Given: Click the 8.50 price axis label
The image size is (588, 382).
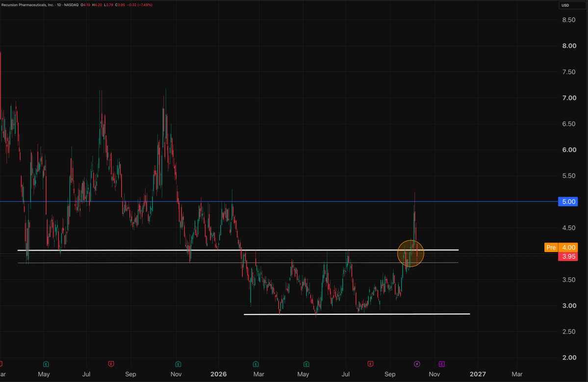Looking at the screenshot, I should click(568, 20).
